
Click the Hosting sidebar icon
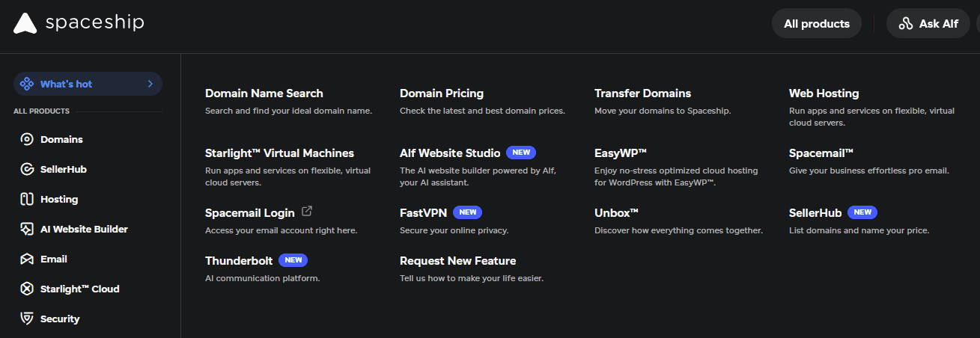(x=27, y=199)
